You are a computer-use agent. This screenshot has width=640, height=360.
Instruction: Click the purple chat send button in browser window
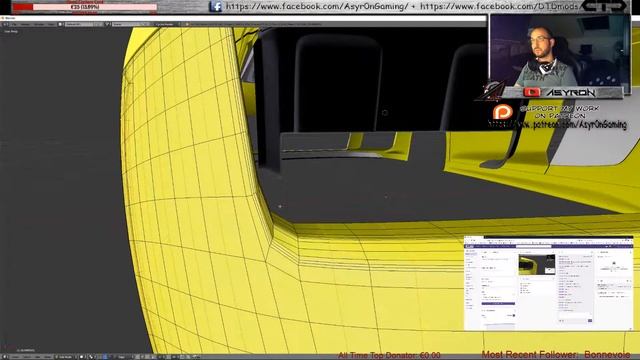[590, 320]
